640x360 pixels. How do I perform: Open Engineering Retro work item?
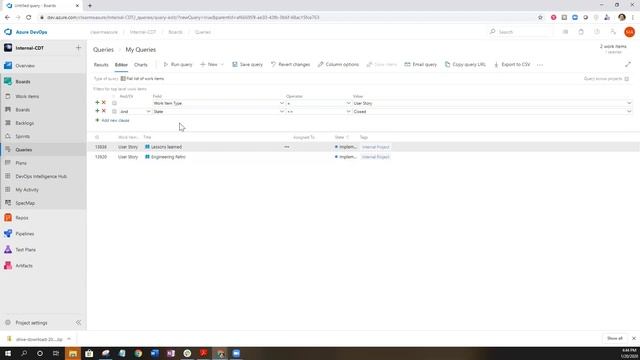click(168, 157)
